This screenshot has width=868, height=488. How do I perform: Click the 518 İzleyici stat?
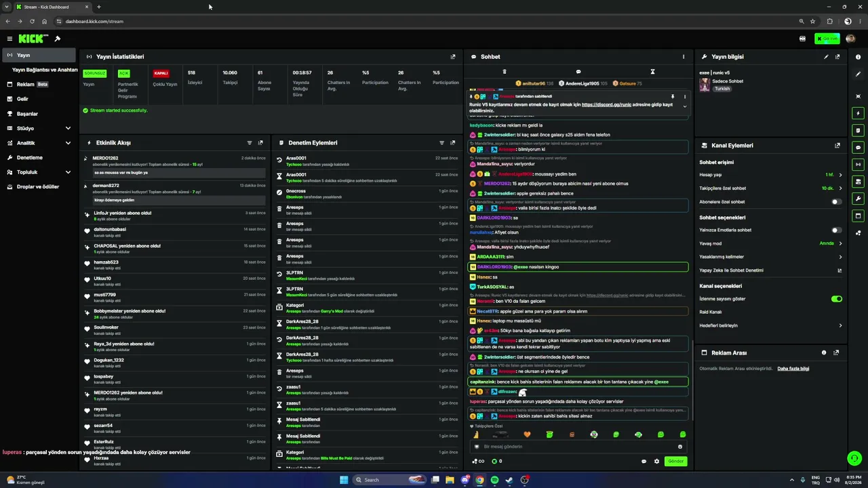click(x=195, y=78)
